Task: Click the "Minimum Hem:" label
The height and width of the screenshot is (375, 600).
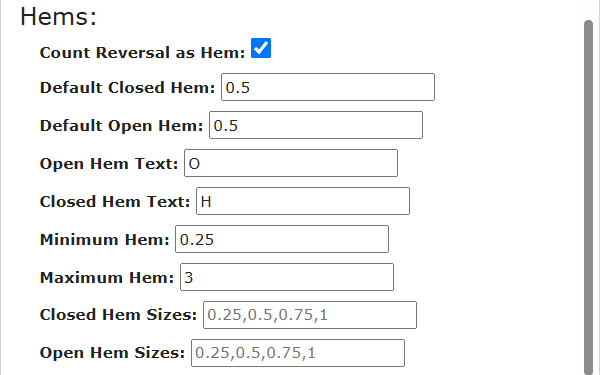Action: (104, 240)
